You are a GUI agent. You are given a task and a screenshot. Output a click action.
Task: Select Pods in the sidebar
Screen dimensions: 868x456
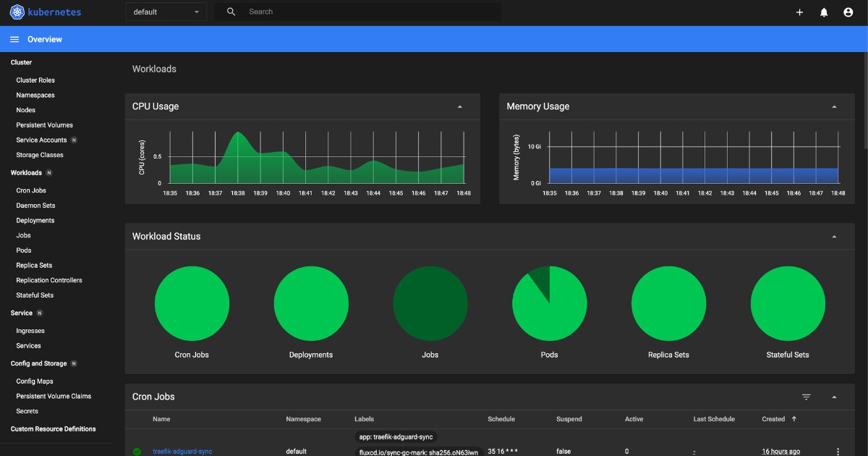(25, 250)
